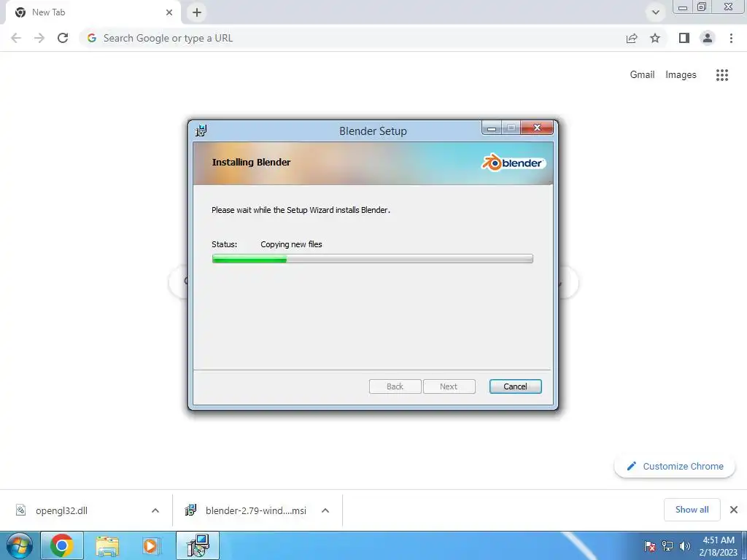
Task: Expand options for opengl32.dll download
Action: (155, 510)
